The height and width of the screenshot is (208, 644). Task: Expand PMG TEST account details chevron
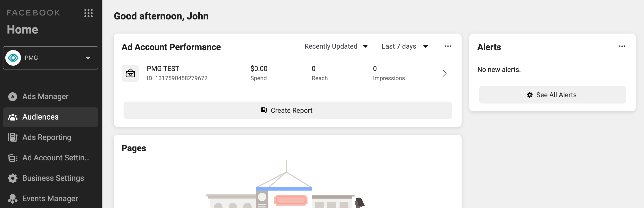(x=444, y=73)
